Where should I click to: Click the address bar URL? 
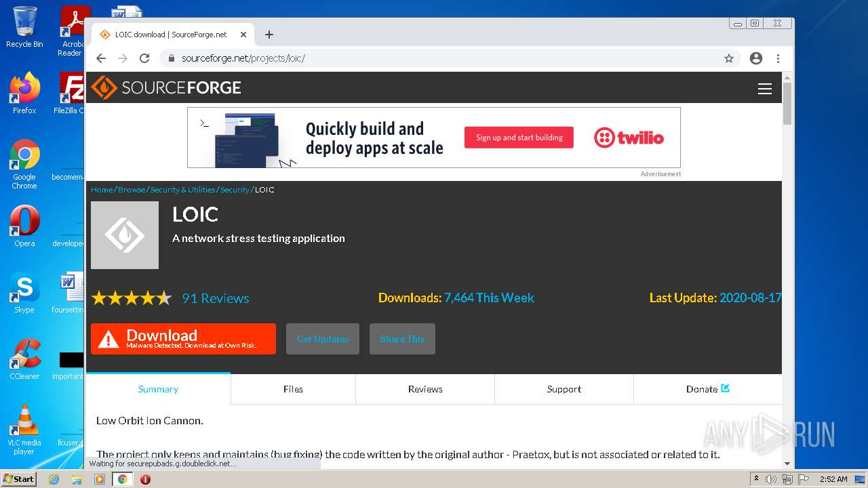pyautogui.click(x=243, y=58)
